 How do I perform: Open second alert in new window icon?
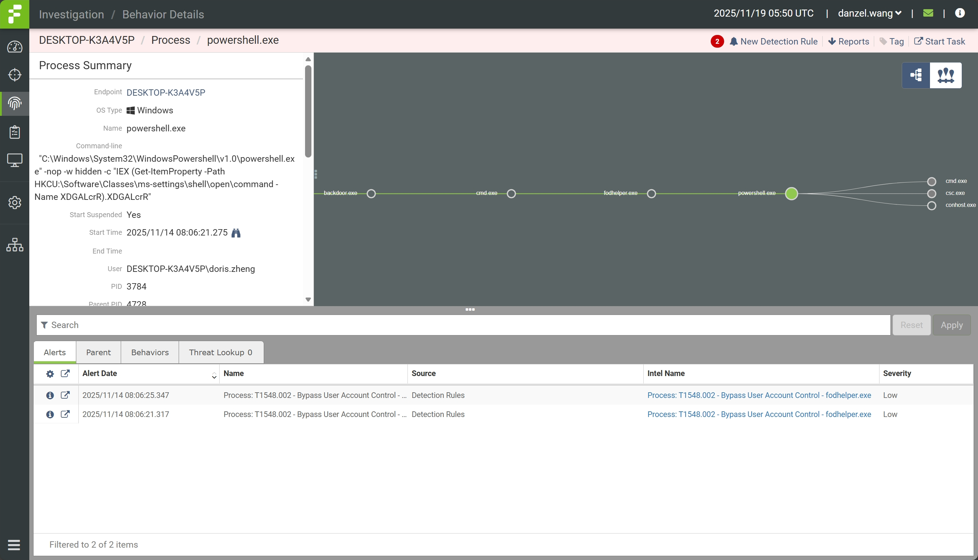(65, 414)
